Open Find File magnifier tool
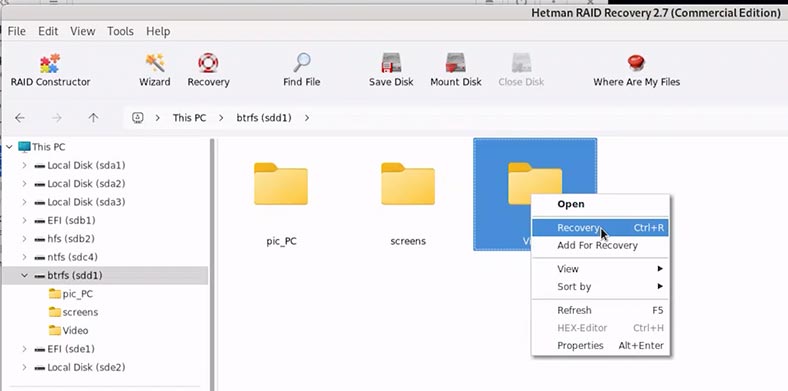The width and height of the screenshot is (788, 391). click(302, 70)
